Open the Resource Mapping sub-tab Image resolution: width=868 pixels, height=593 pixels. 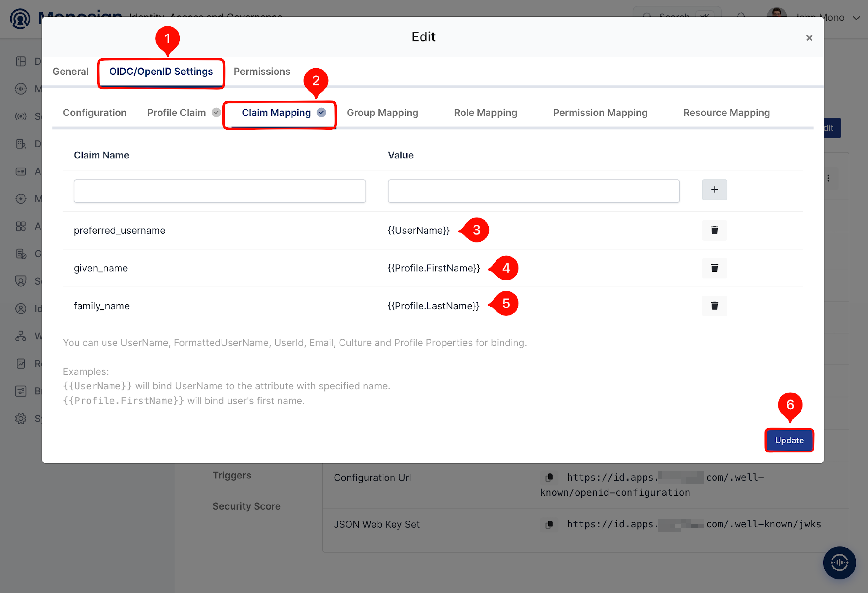(726, 112)
